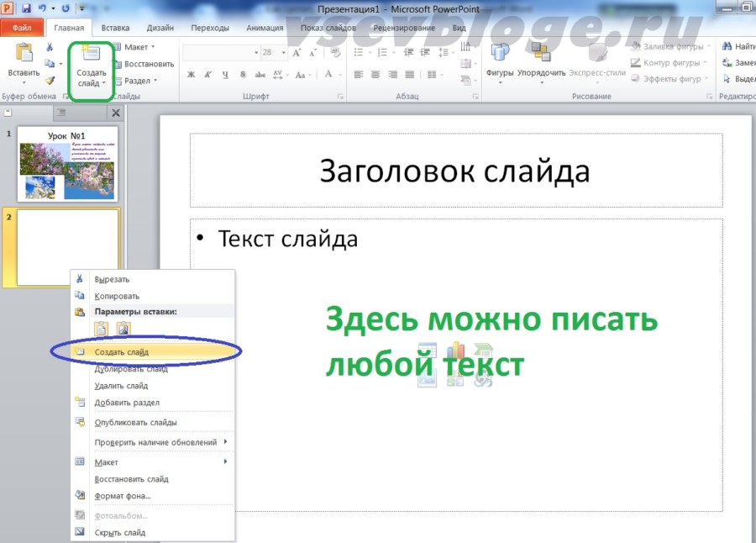756x543 pixels.
Task: Expand the Макет submenu in context menu
Action: click(x=152, y=462)
